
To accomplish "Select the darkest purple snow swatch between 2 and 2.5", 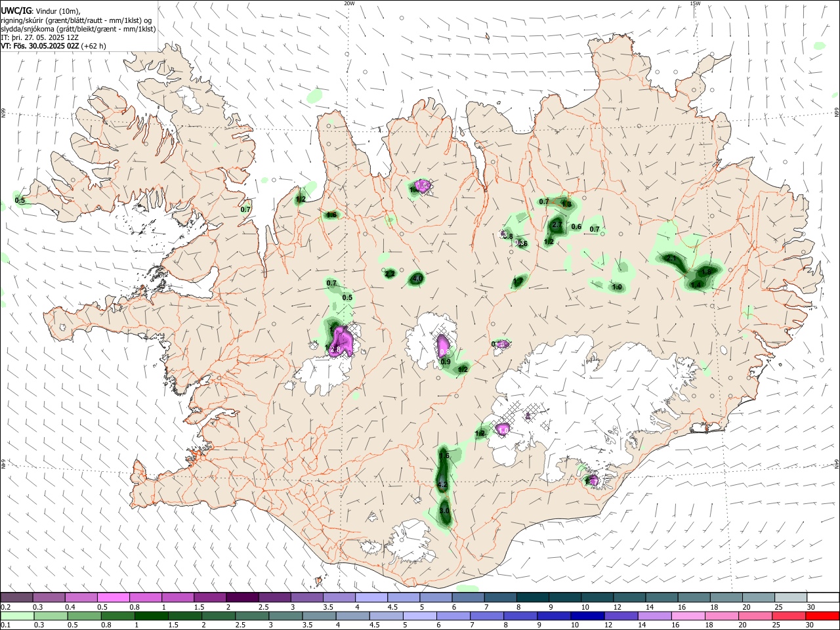I will [x=242, y=598].
